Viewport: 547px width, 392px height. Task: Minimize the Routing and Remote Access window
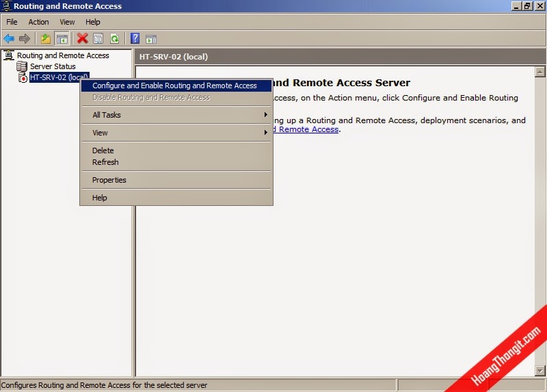(x=516, y=6)
